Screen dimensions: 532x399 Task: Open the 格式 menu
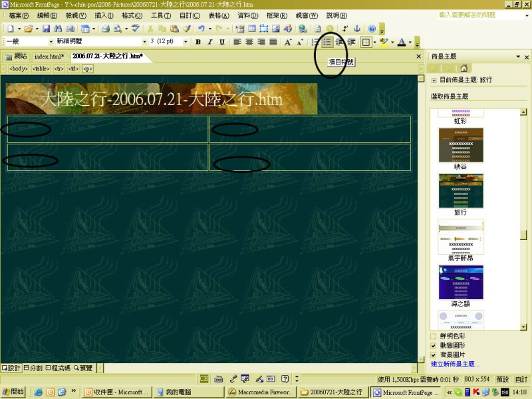coord(132,15)
